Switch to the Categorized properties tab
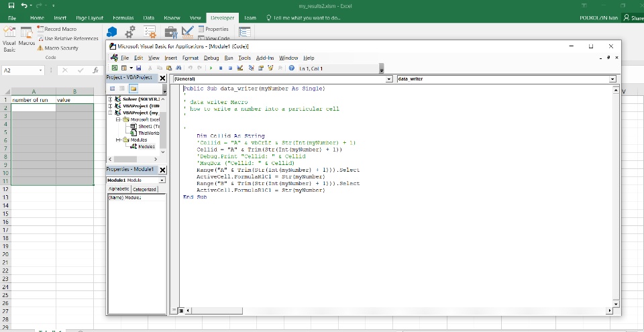The width and height of the screenshot is (644, 332). 144,189
